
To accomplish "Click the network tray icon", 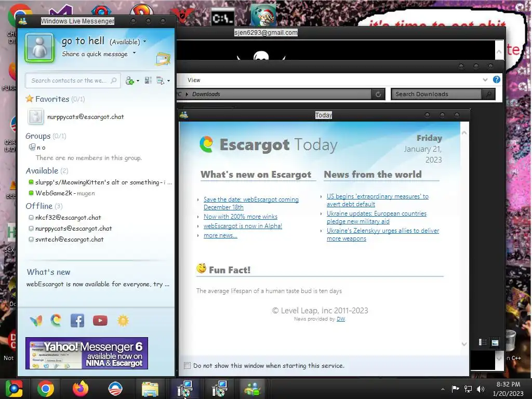I will pos(468,389).
